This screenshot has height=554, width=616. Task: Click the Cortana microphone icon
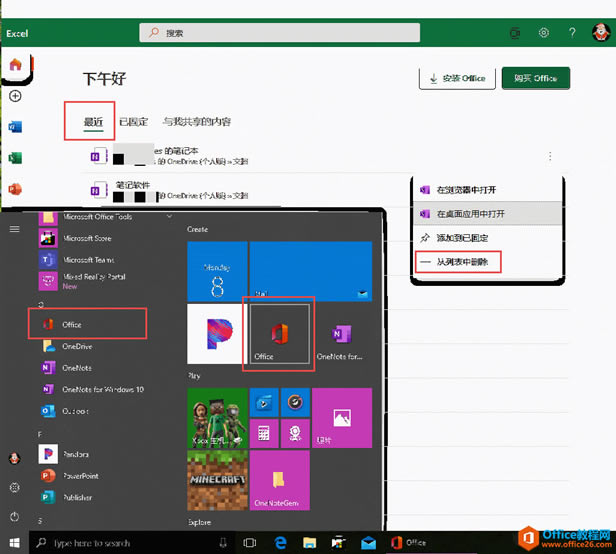click(x=223, y=543)
